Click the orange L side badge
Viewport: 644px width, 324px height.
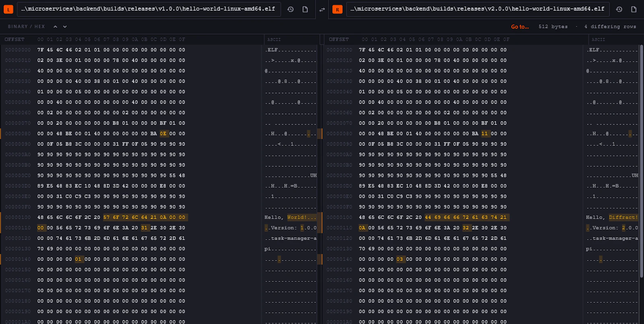[x=8, y=9]
